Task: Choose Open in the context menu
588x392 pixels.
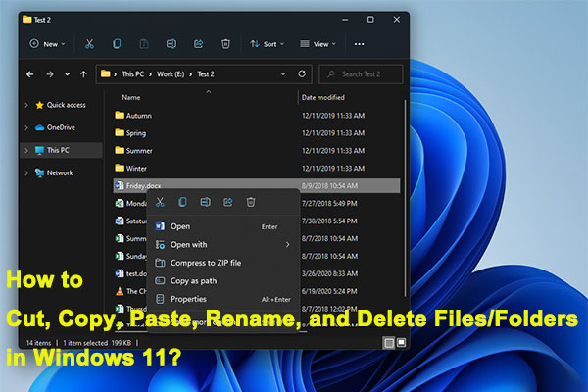Action: (x=223, y=226)
